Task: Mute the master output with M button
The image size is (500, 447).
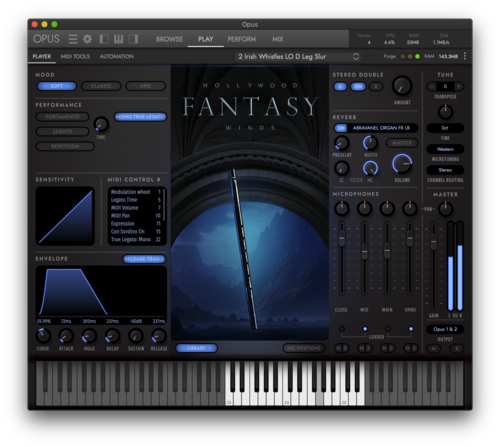Action: (434, 349)
